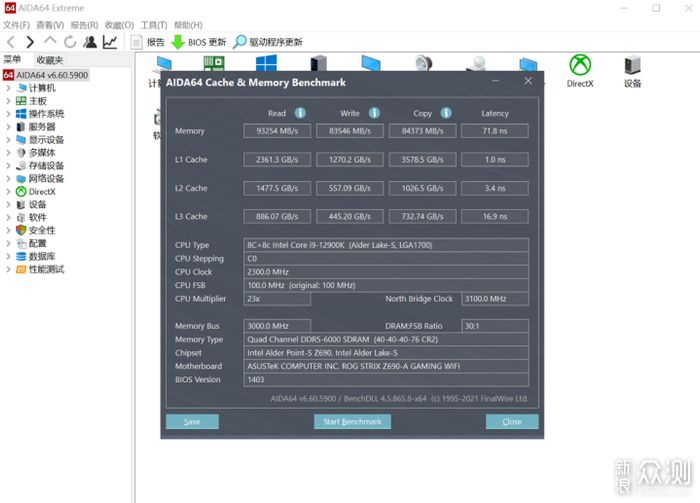Click the CPU Type field text
The image size is (700, 503).
[386, 245]
